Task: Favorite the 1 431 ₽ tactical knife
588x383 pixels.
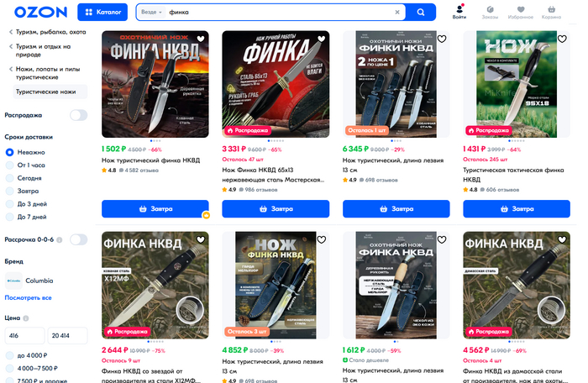Action: (562, 39)
